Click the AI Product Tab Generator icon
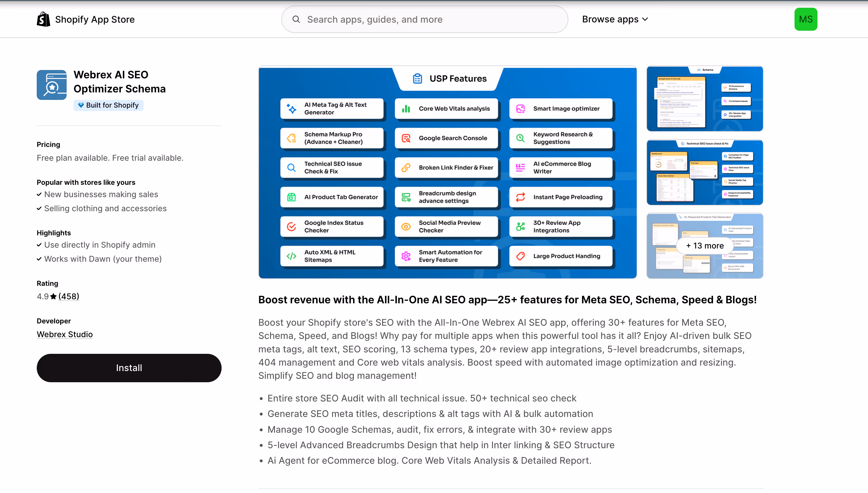This screenshot has height=493, width=868. 292,197
